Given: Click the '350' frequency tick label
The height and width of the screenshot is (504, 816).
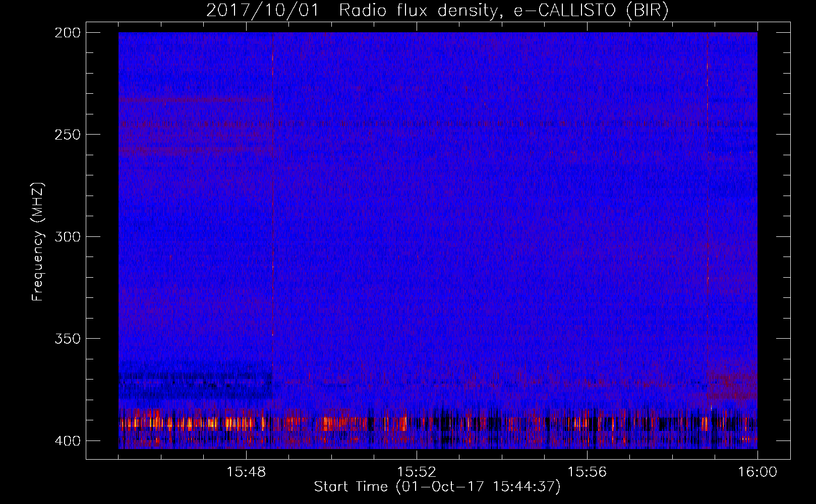Looking at the screenshot, I should tap(67, 338).
